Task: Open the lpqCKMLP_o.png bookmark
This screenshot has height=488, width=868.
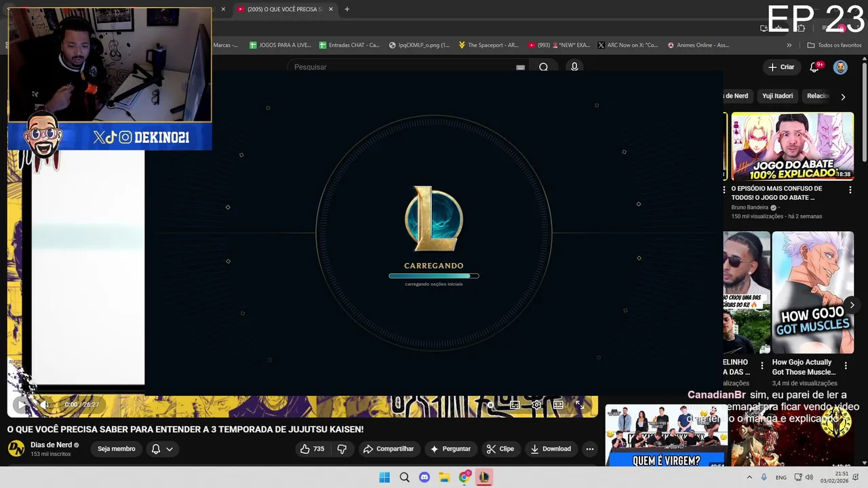Action: (x=419, y=45)
